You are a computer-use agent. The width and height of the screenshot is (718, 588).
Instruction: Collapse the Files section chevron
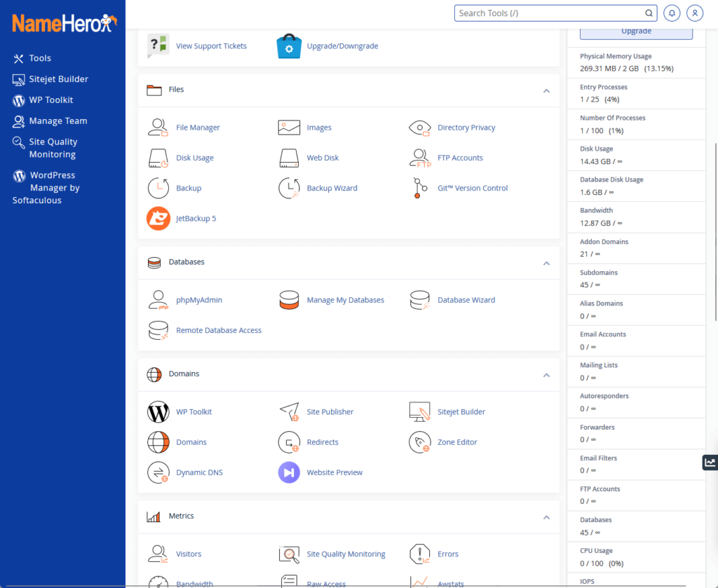pyautogui.click(x=546, y=90)
